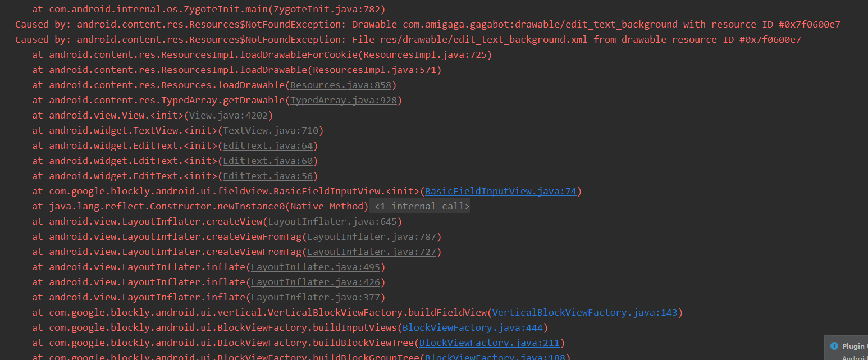Image resolution: width=868 pixels, height=360 pixels.
Task: Jump to LayoutInflater.java:495
Action: point(316,267)
